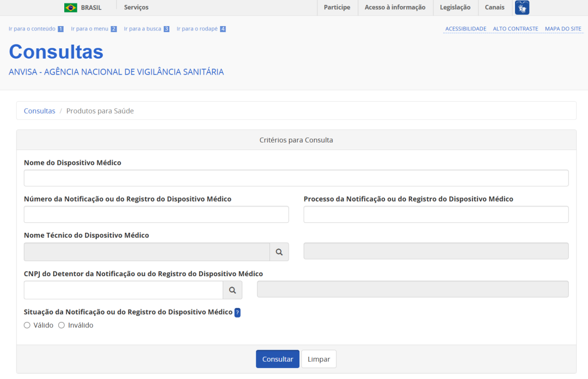Open Acesso à informação menu
Screen dimensions: 588x379
point(395,8)
